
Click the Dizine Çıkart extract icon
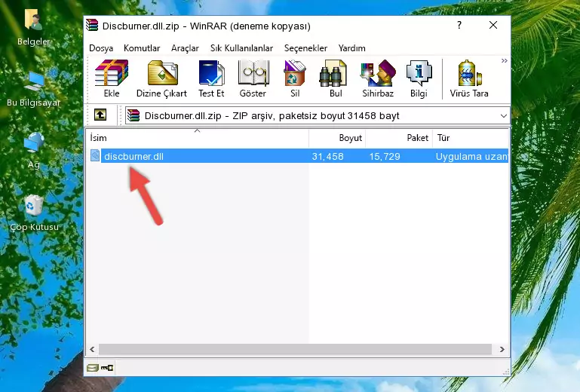(x=161, y=78)
